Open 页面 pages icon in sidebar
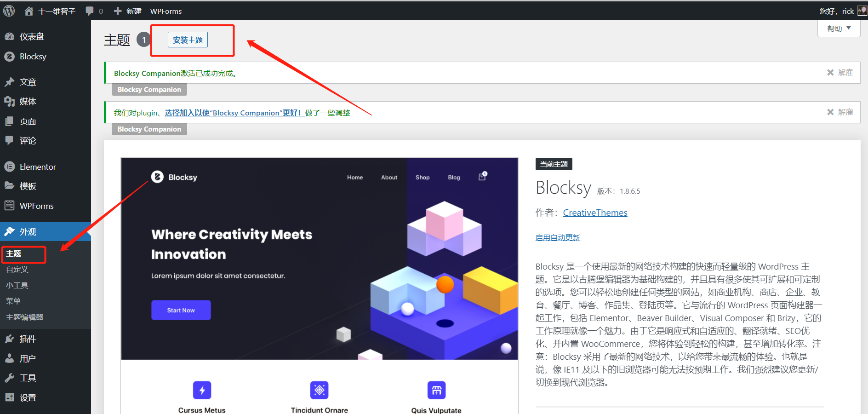Image resolution: width=868 pixels, height=414 pixels. (10, 121)
